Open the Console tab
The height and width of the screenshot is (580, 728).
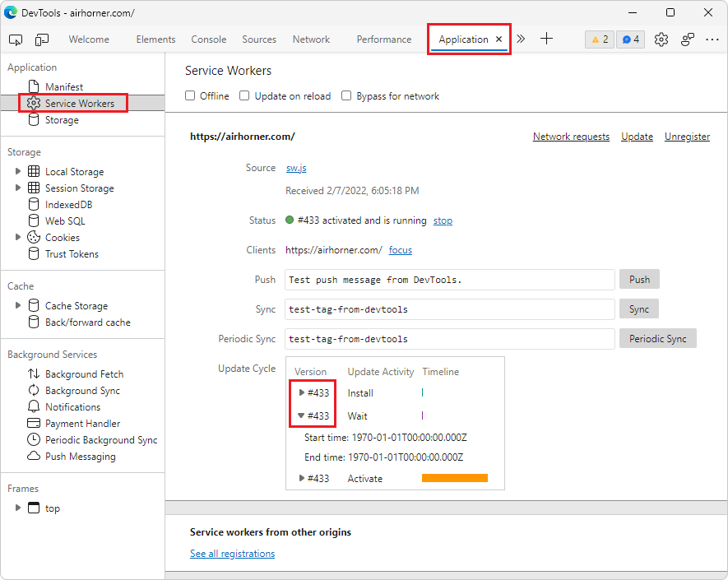click(x=208, y=39)
